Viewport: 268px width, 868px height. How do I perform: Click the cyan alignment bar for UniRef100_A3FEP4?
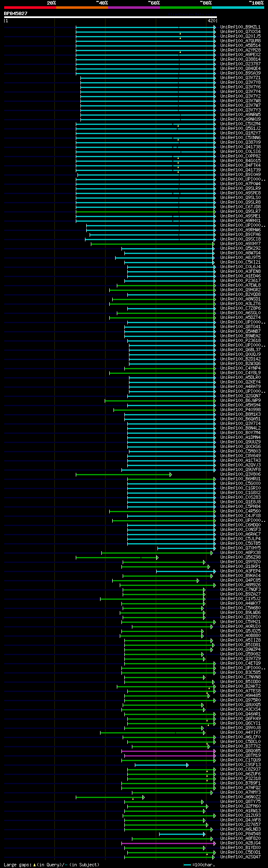tap(186, 571)
